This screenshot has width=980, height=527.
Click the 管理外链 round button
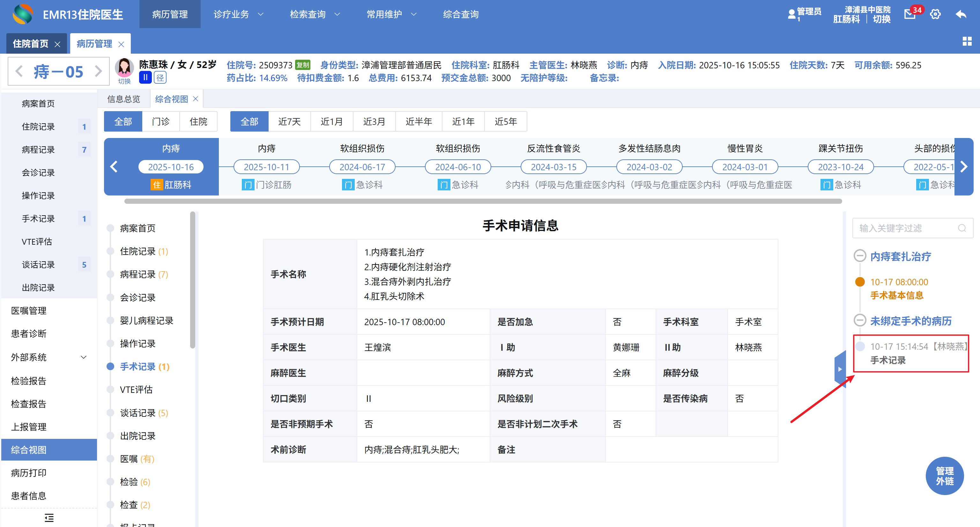[944, 476]
